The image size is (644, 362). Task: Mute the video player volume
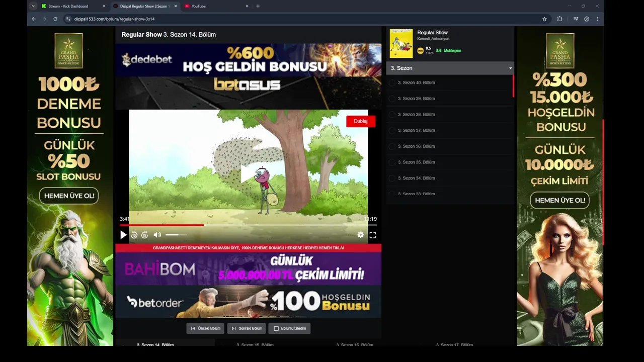tap(157, 235)
